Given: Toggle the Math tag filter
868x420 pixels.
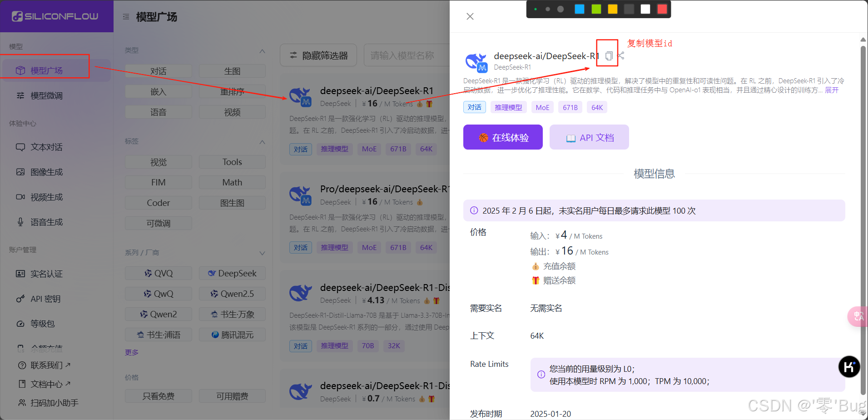Looking at the screenshot, I should (x=232, y=183).
